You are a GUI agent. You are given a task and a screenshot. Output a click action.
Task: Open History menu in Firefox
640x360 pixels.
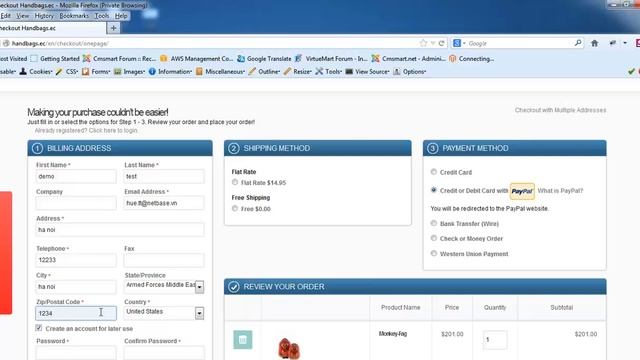44,16
